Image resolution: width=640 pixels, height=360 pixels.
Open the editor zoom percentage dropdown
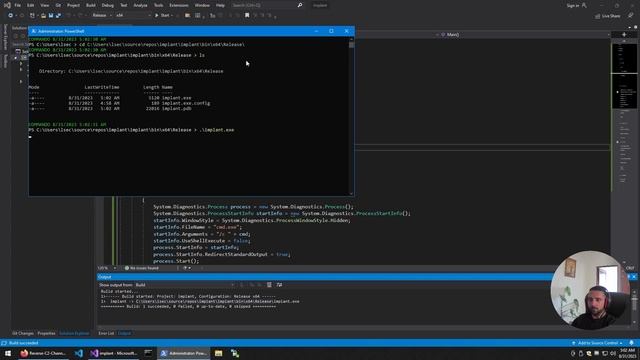point(107,268)
